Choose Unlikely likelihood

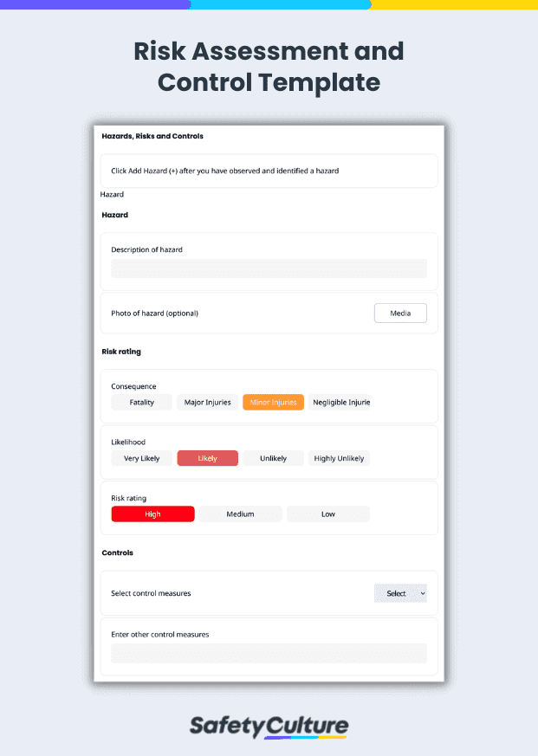(x=273, y=457)
